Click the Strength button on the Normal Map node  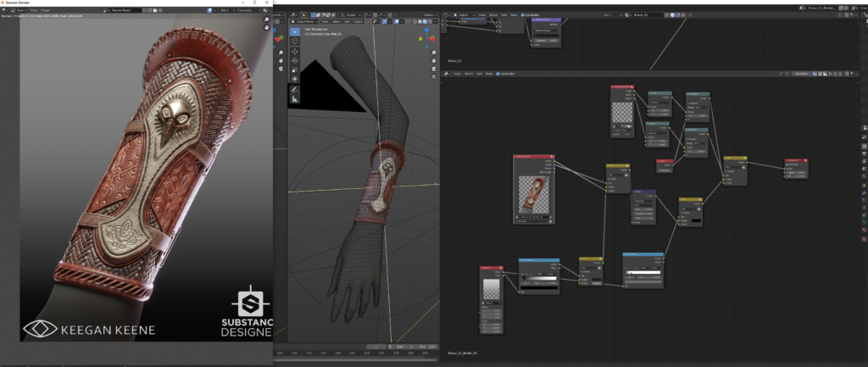[546, 40]
